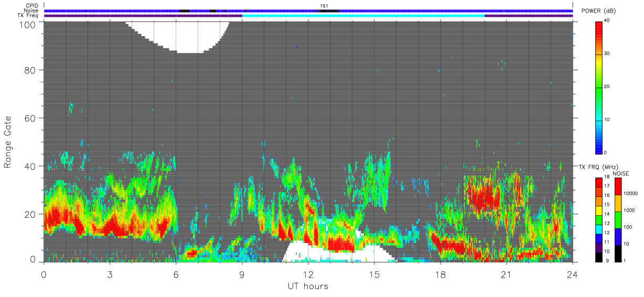Click the 24 tick on UT hours axis
This screenshot has width=644, height=297.
572,274
